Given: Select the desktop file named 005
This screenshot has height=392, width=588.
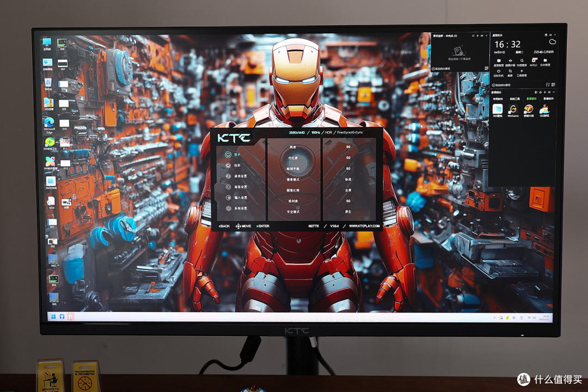Looking at the screenshot, I should pyautogui.click(x=54, y=299).
